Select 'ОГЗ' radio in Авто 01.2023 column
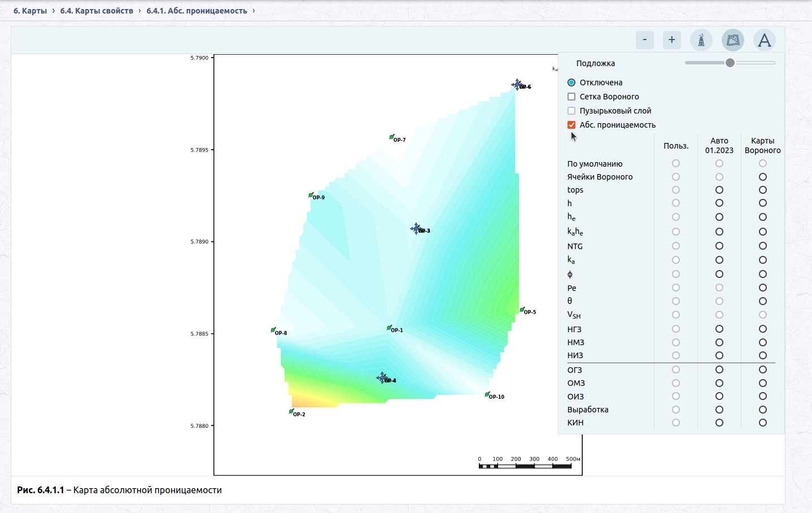The height and width of the screenshot is (513, 812). (x=719, y=369)
